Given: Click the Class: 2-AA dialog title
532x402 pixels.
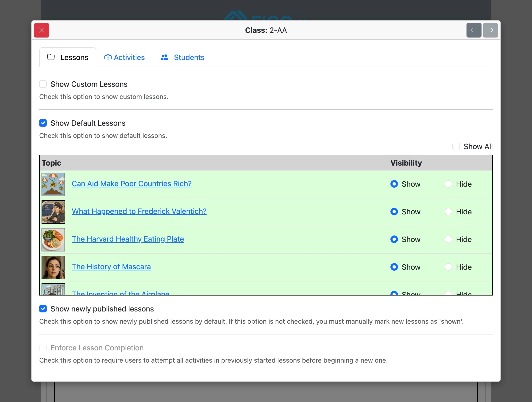Looking at the screenshot, I should point(266,30).
